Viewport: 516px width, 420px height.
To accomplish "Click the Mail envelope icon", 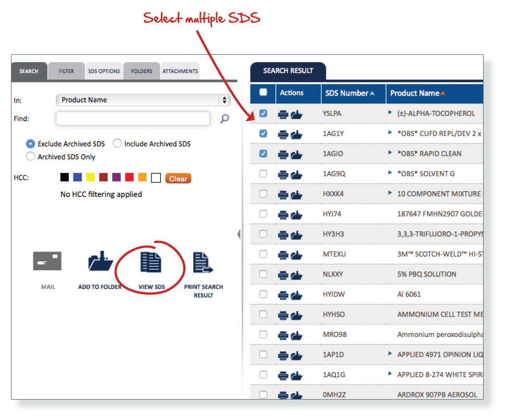I will pos(47,261).
